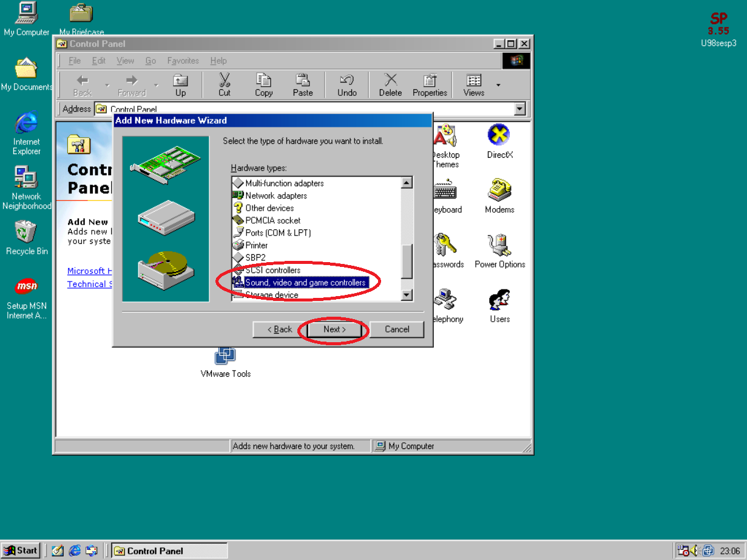Image resolution: width=747 pixels, height=560 pixels.
Task: Go up one level with Up button
Action: point(180,85)
